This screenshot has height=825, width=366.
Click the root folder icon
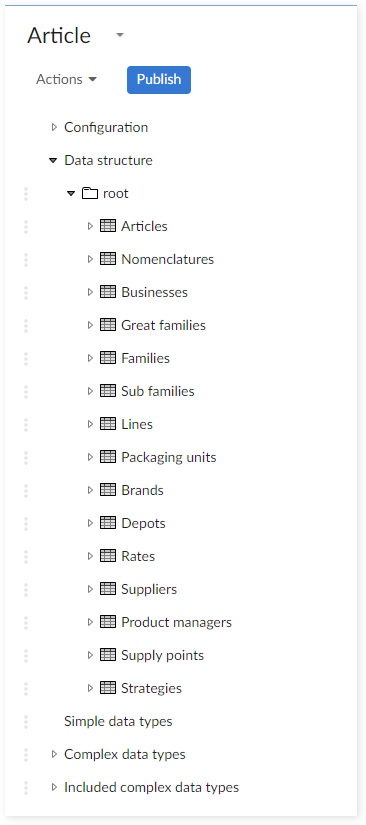coord(90,193)
